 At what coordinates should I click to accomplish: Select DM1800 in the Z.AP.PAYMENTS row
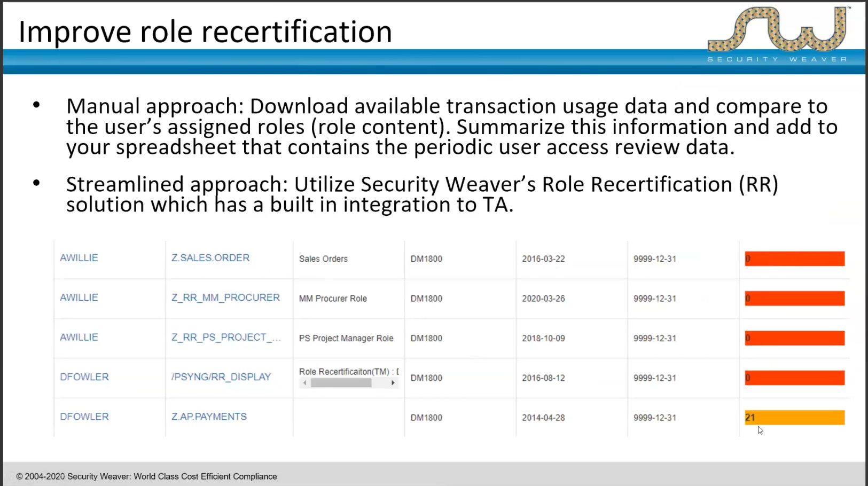(x=426, y=418)
